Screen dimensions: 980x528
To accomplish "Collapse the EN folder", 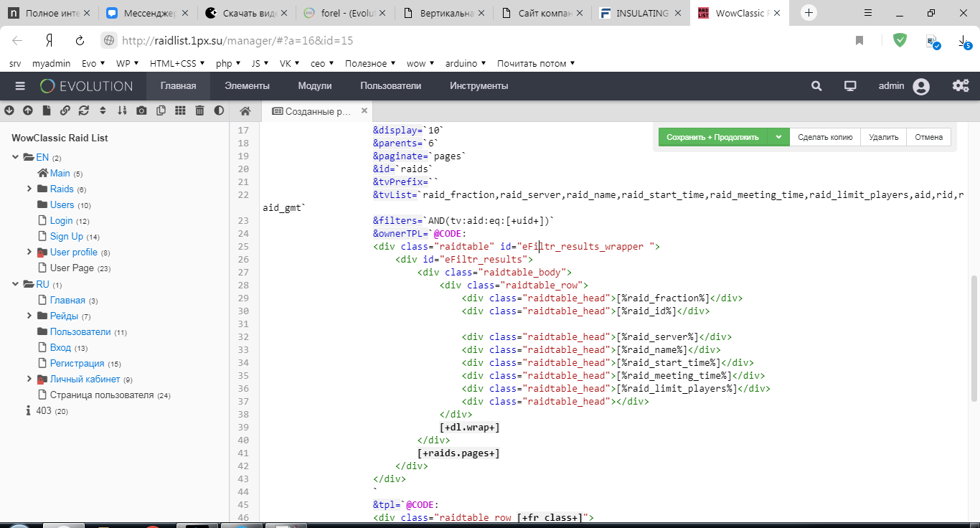I will 16,157.
